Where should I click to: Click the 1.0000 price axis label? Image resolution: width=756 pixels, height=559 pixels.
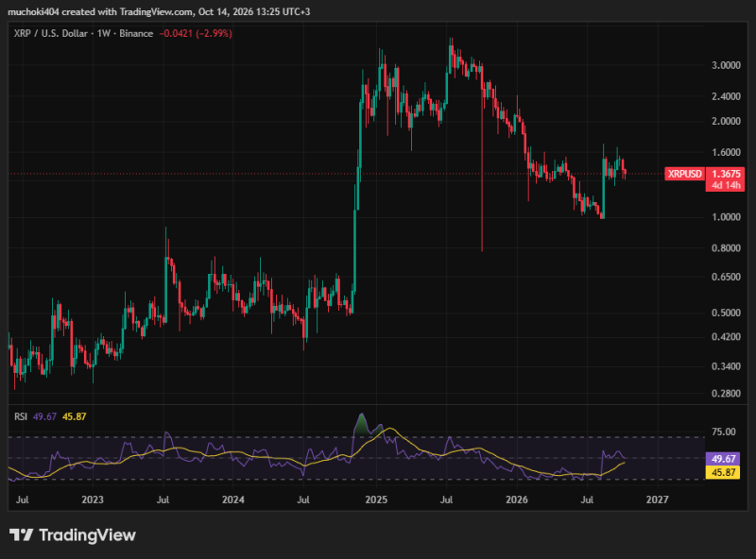(x=726, y=217)
